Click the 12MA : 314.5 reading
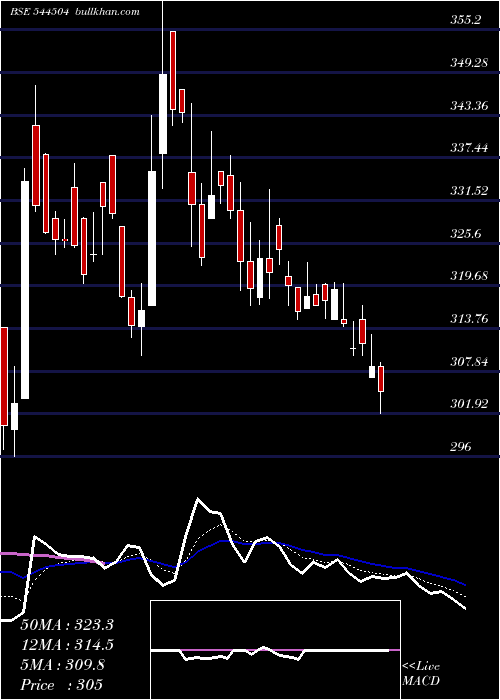500x700 pixels. (x=67, y=645)
